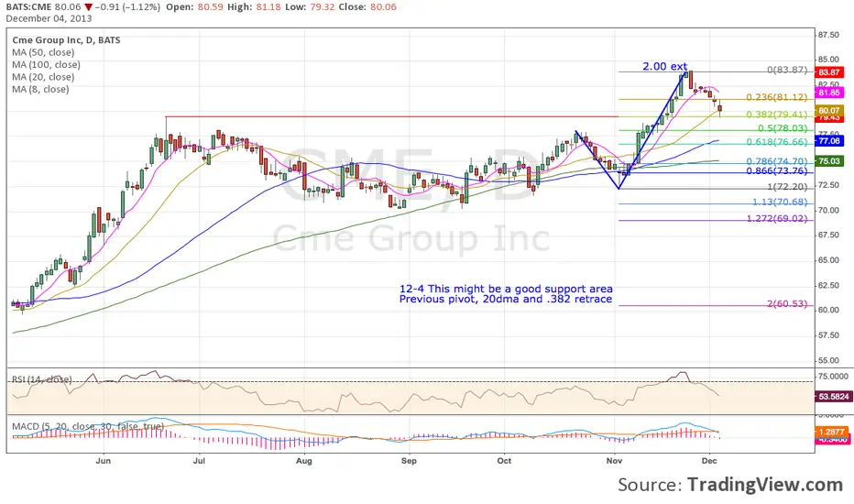Click the Fibonacci level '0.786(74.70)' label
The height and width of the screenshot is (504, 854).
pos(777,161)
